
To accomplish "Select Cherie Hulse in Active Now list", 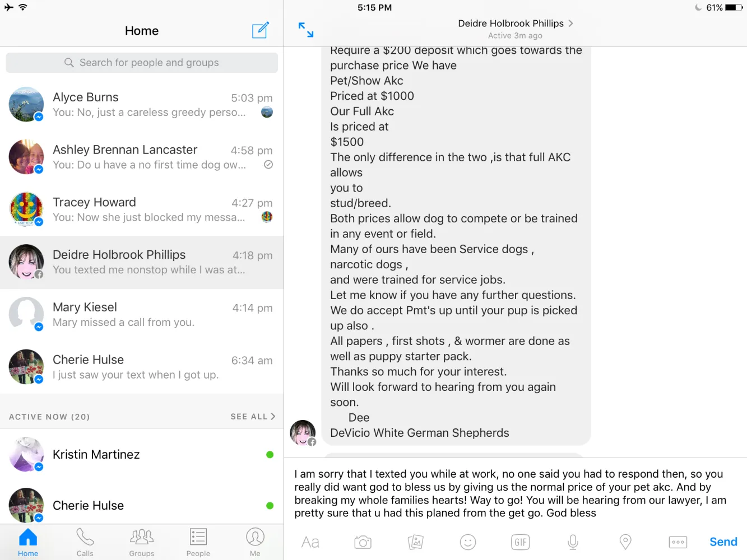I will 142,505.
